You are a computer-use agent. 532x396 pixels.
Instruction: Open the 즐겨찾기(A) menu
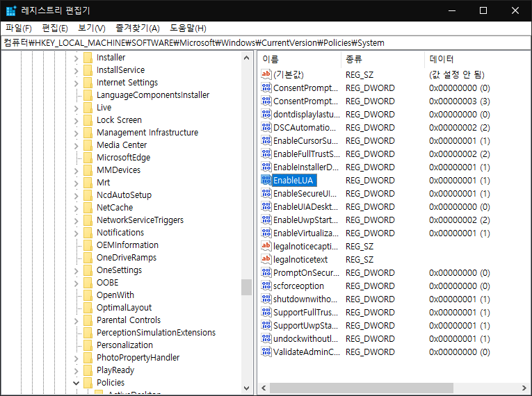(138, 28)
